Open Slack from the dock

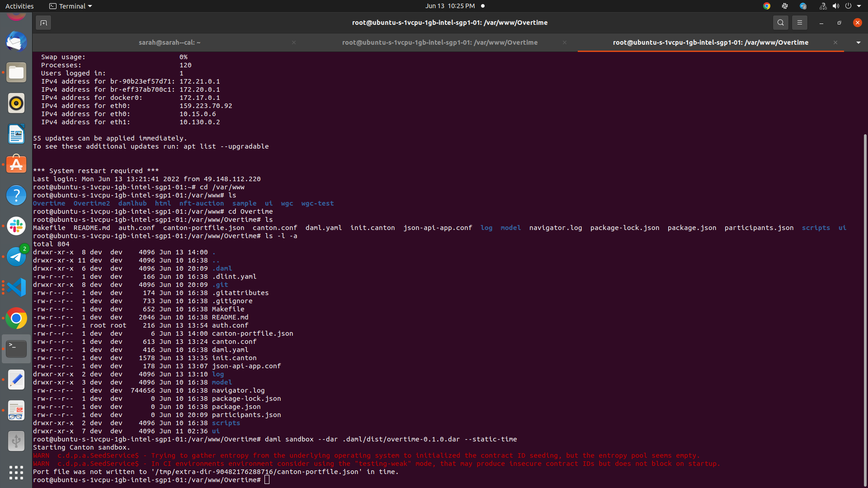(16, 226)
